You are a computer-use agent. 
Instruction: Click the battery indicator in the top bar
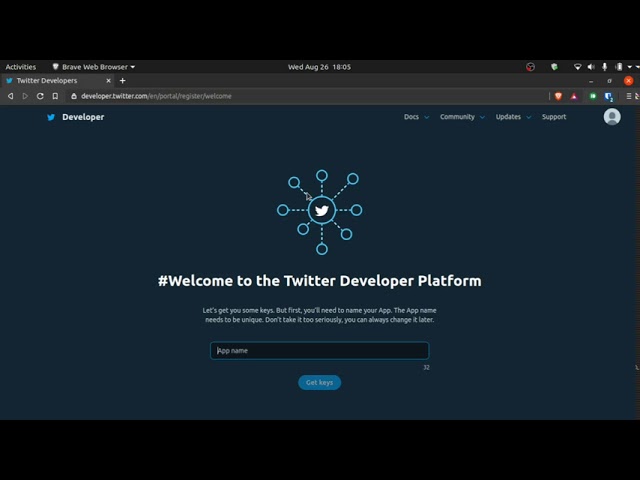[x=619, y=67]
